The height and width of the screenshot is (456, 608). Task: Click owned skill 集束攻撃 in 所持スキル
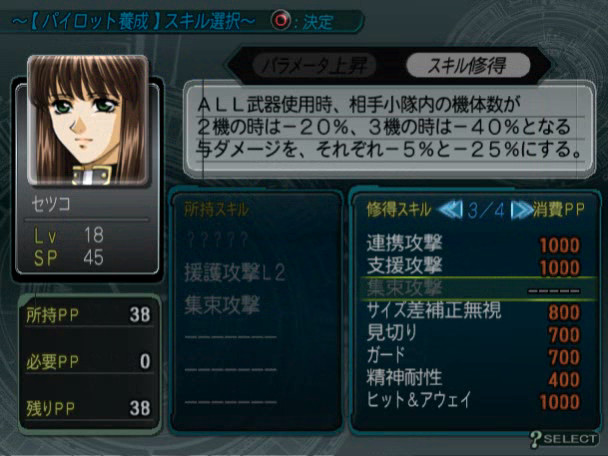point(222,305)
